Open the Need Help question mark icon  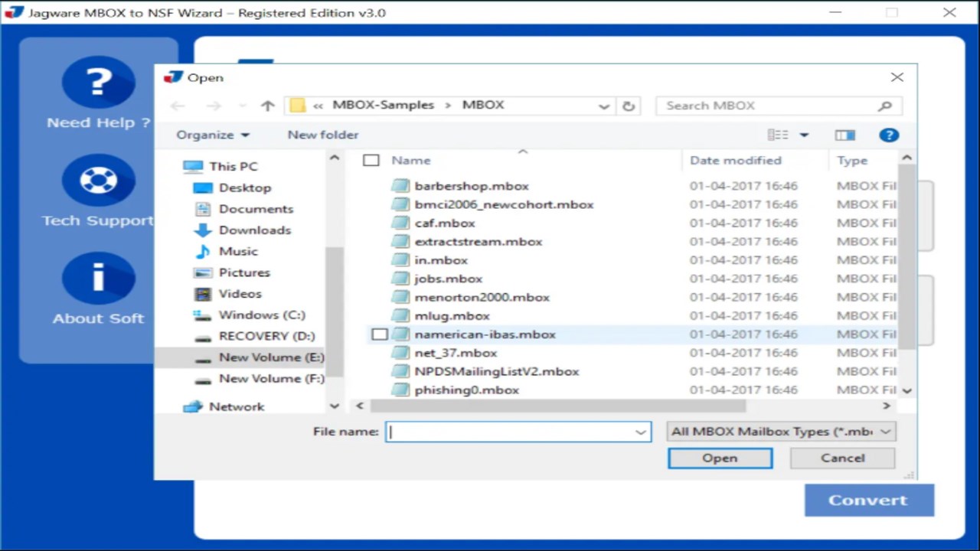click(98, 82)
